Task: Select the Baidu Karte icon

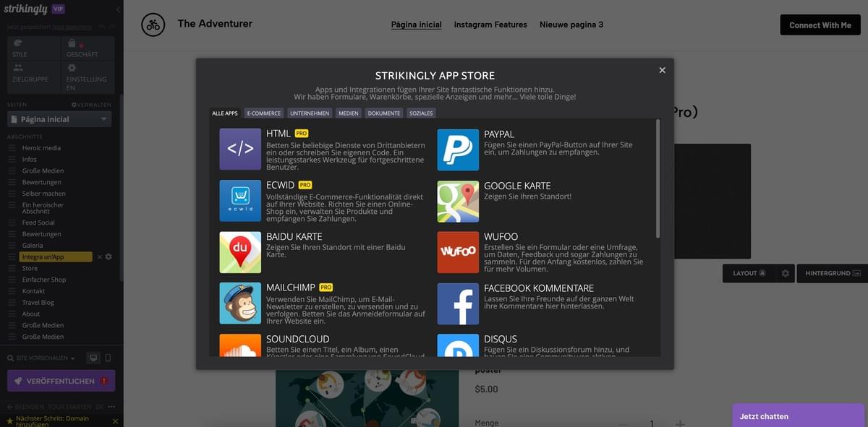Action: pyautogui.click(x=240, y=252)
